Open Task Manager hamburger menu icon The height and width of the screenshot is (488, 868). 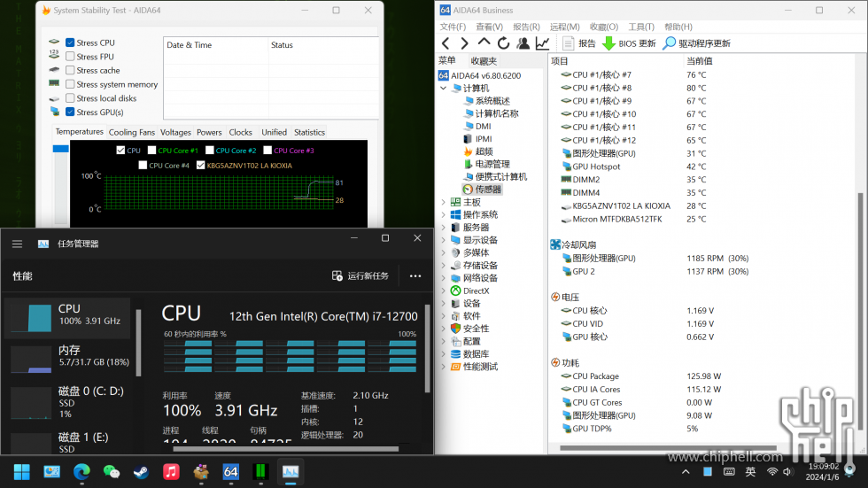(17, 244)
